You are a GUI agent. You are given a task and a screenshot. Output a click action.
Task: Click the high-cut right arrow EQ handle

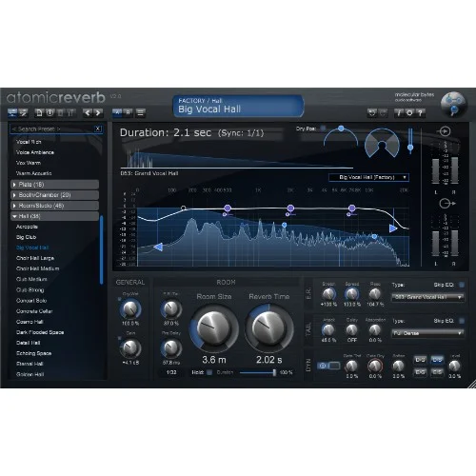pyautogui.click(x=393, y=228)
